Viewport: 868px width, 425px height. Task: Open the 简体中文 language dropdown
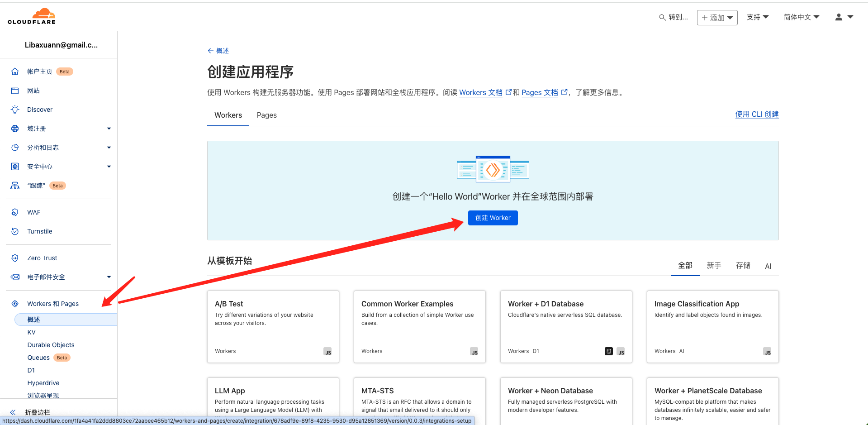click(801, 17)
